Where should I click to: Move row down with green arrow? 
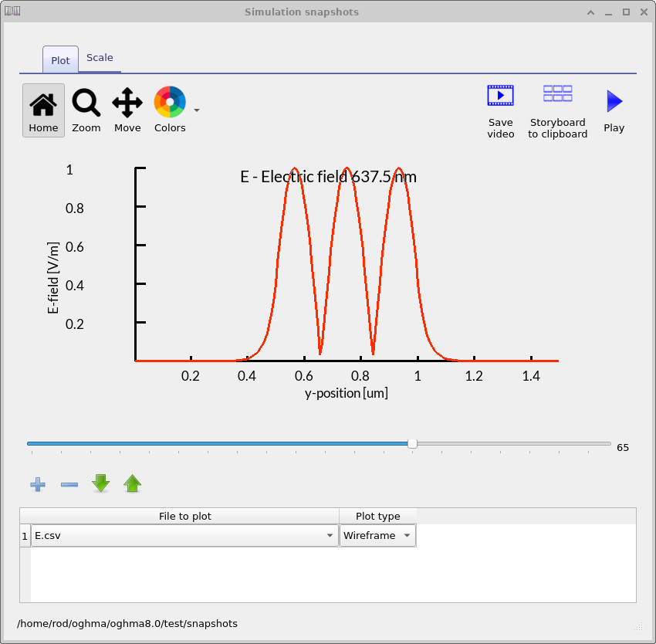[x=101, y=484]
